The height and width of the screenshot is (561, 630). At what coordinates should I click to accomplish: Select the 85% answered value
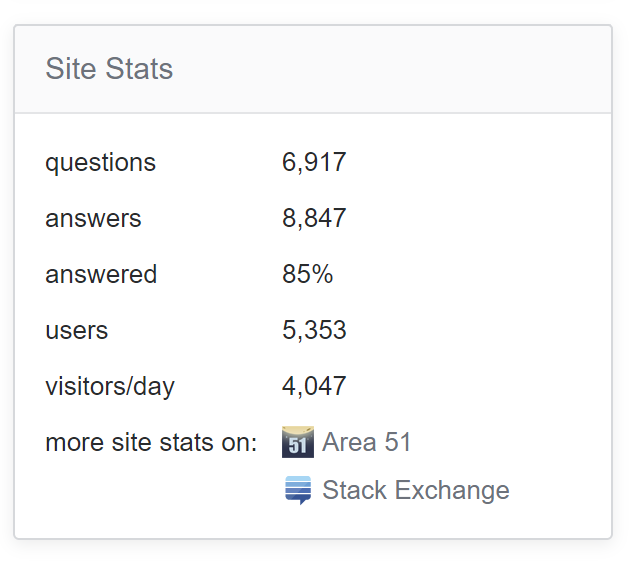tap(307, 274)
